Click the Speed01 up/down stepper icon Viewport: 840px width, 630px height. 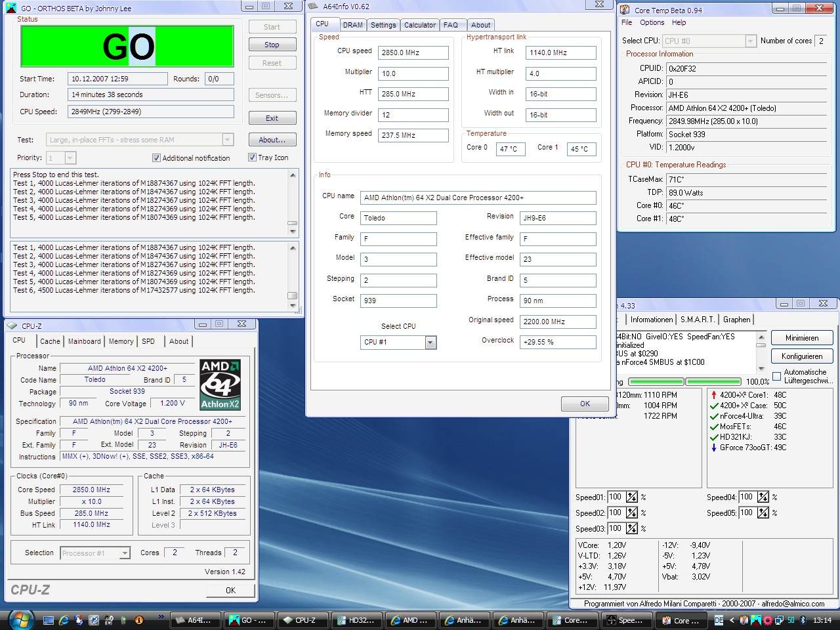631,497
